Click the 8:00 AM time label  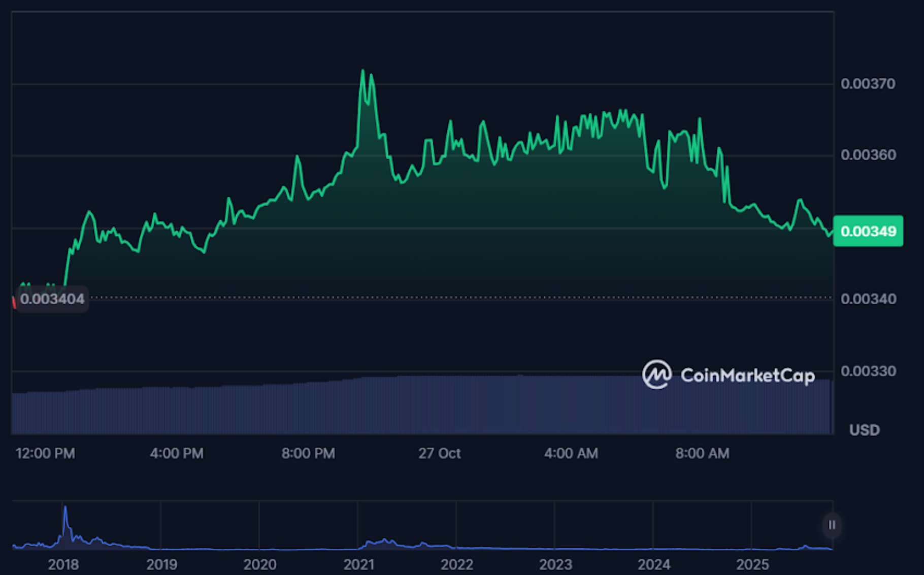703,453
